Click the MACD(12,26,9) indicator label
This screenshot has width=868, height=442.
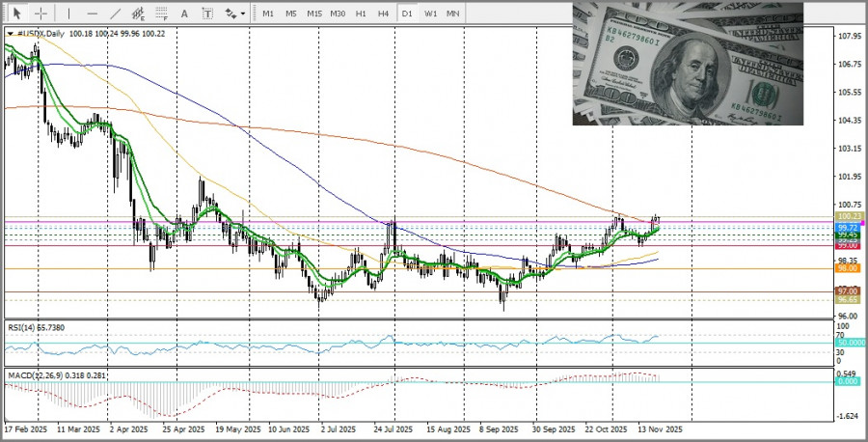click(35, 376)
